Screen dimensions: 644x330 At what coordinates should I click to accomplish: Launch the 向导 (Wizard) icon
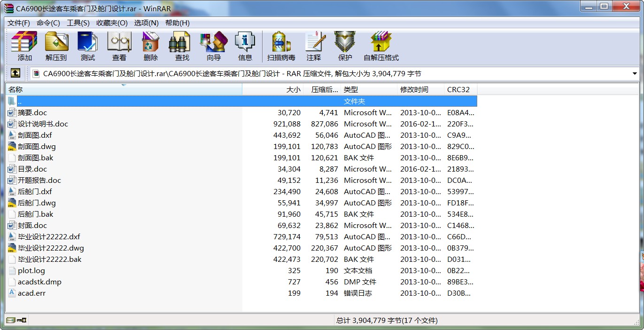point(213,46)
